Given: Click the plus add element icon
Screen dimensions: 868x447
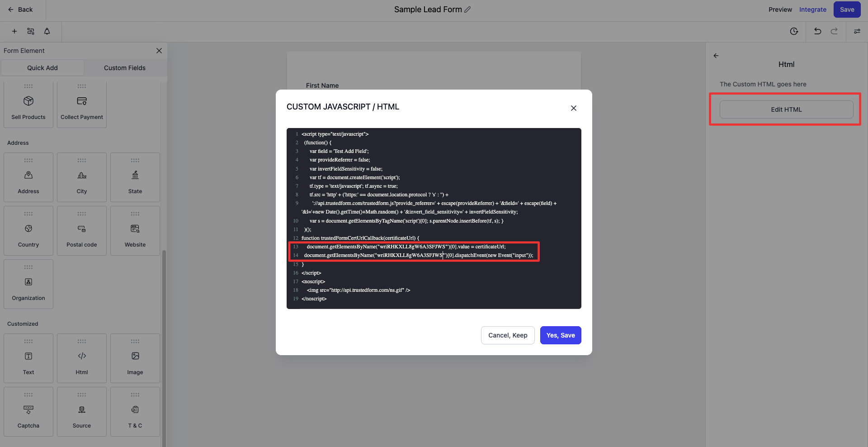Looking at the screenshot, I should (x=14, y=31).
